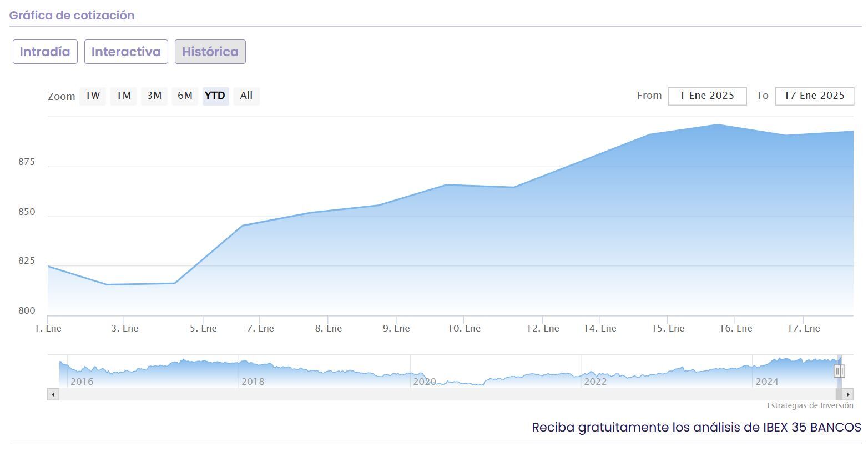868x456 pixels.
Task: Edit the From date field
Action: tap(707, 96)
